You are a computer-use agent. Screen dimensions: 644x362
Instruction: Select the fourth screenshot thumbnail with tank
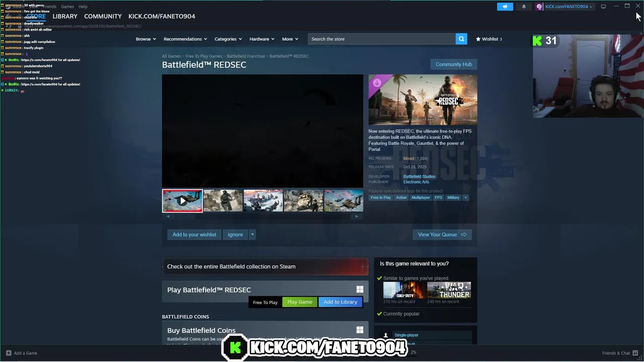(303, 201)
